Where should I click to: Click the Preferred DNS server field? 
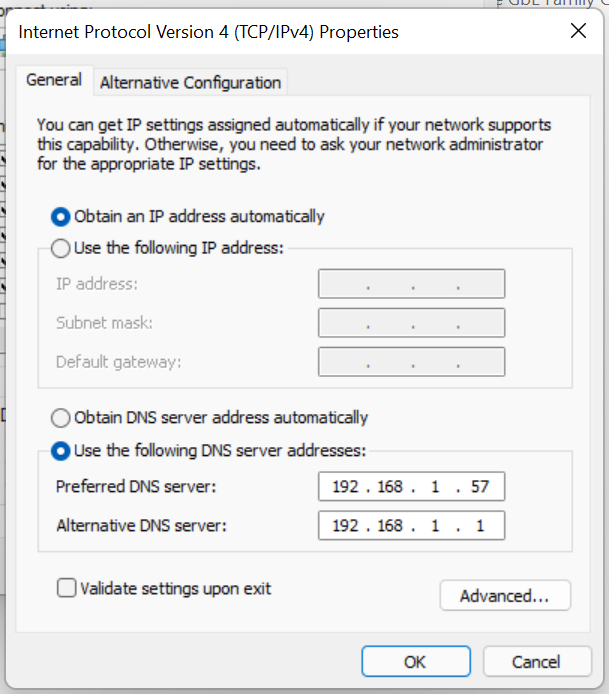pyautogui.click(x=411, y=487)
